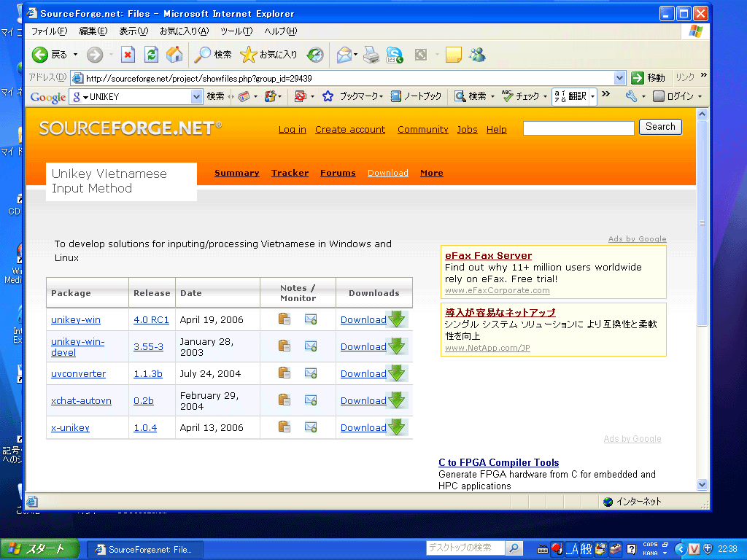The image size is (747, 560).
Task: Expand Google translate dropdown arrow
Action: pos(592,97)
